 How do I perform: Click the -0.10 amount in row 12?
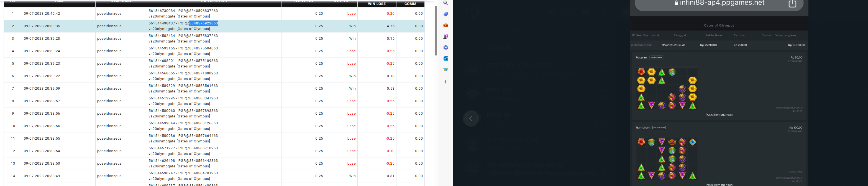pyautogui.click(x=390, y=151)
